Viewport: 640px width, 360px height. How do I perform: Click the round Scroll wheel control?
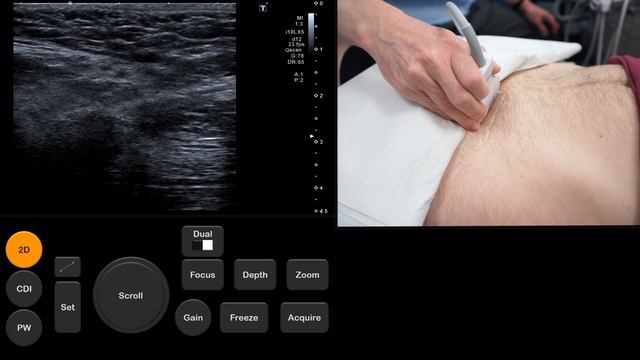pos(131,295)
